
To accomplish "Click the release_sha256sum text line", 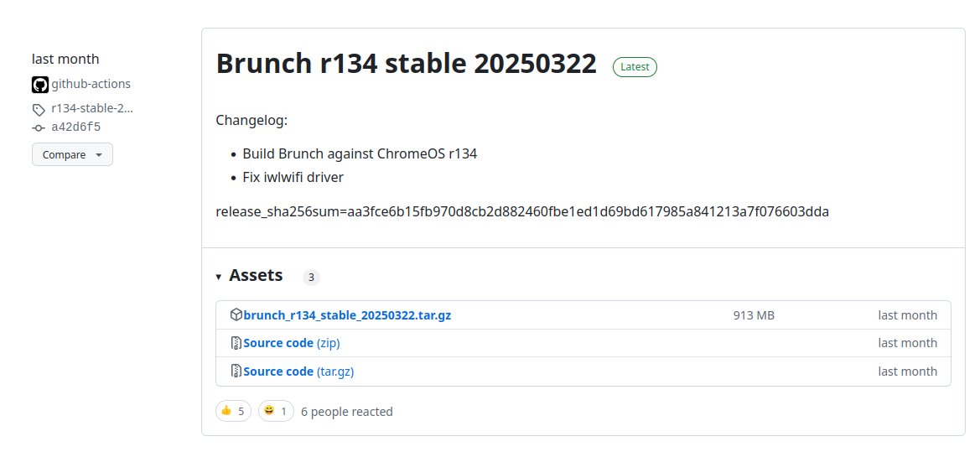I will [521, 211].
